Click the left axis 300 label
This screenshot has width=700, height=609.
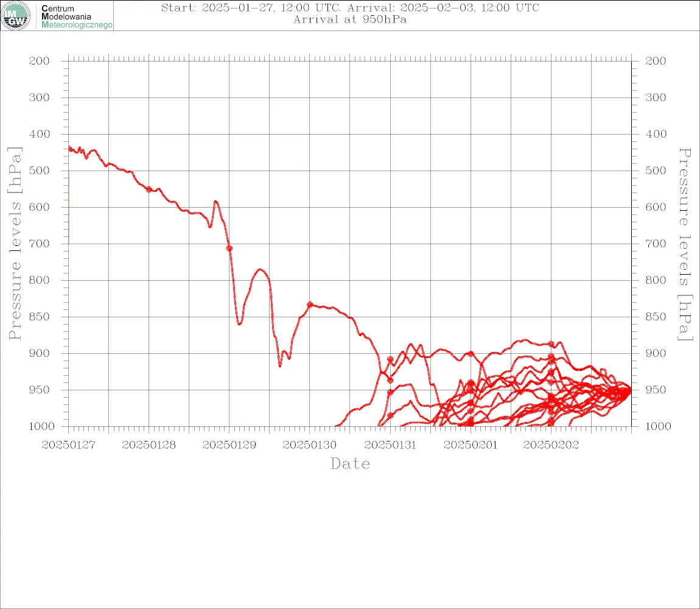point(40,97)
